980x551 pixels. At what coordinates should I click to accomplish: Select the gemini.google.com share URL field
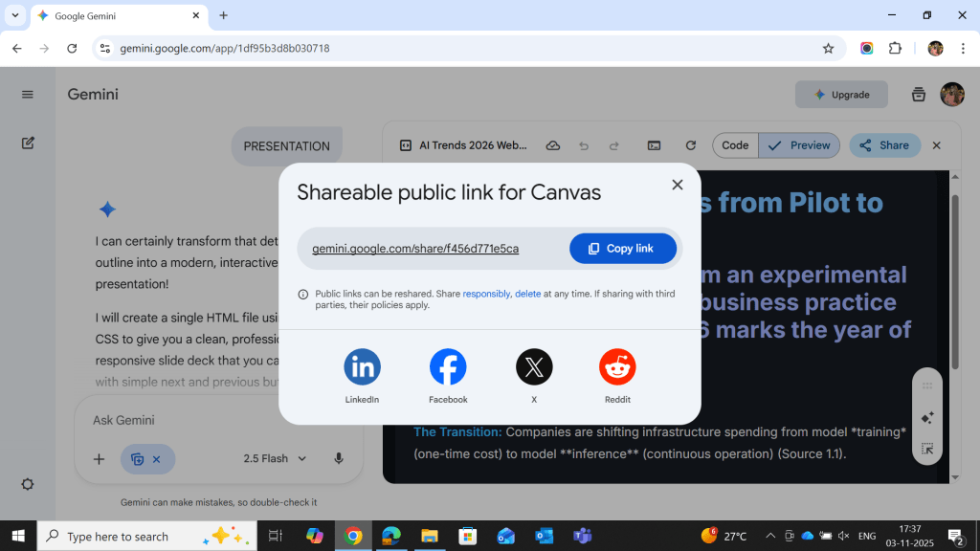click(415, 249)
